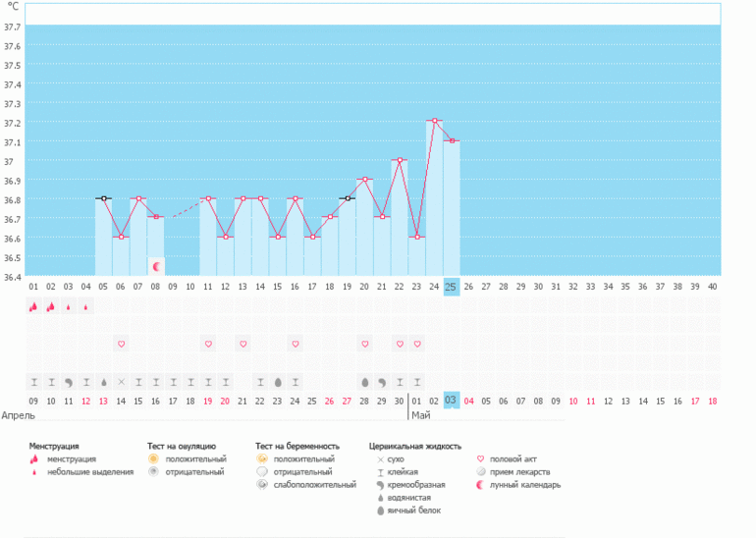Select the watery fluid drop under cycle day 05

(x=104, y=383)
